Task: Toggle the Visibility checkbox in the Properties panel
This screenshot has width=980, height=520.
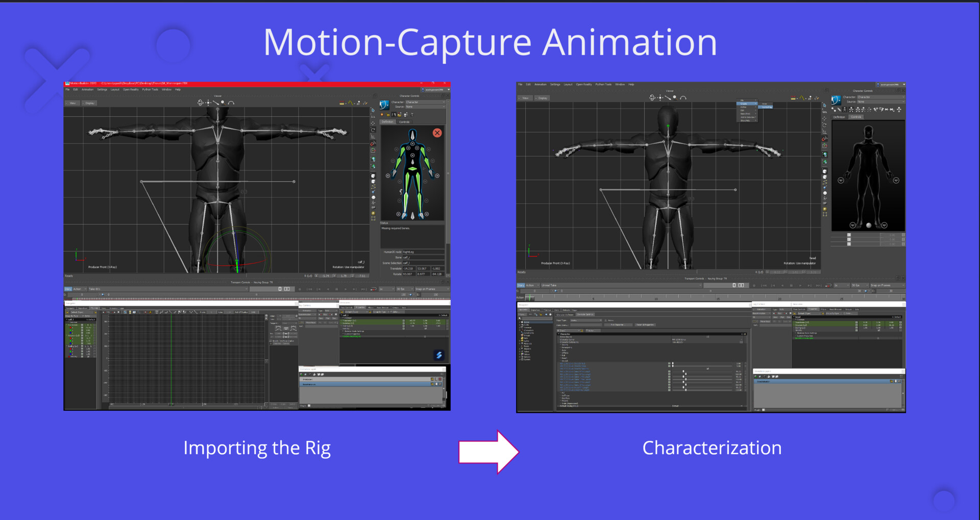Action: click(425, 329)
